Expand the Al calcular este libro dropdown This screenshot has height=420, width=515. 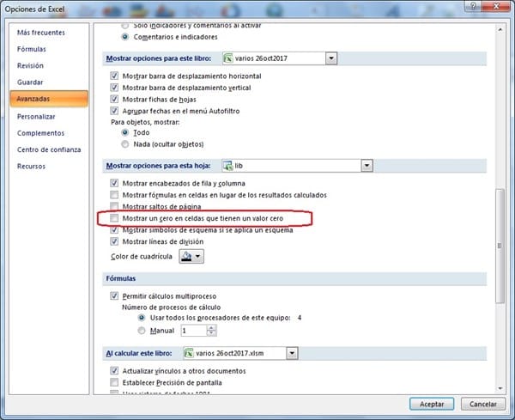pyautogui.click(x=292, y=353)
